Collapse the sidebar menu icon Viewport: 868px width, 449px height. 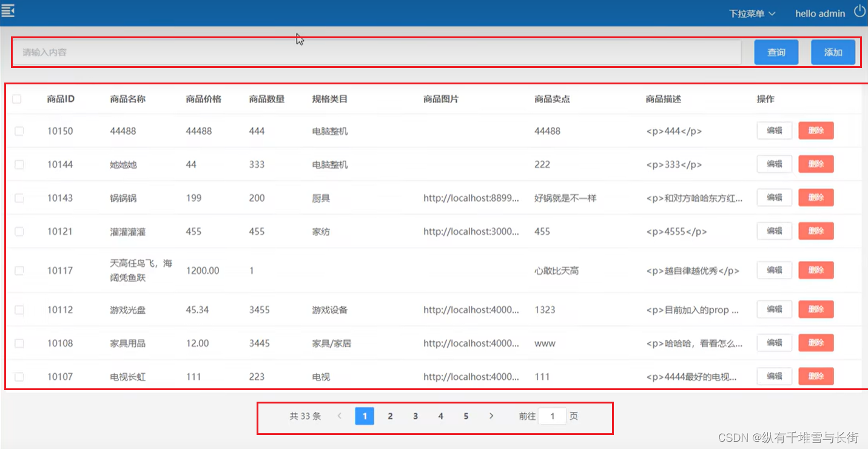8,10
